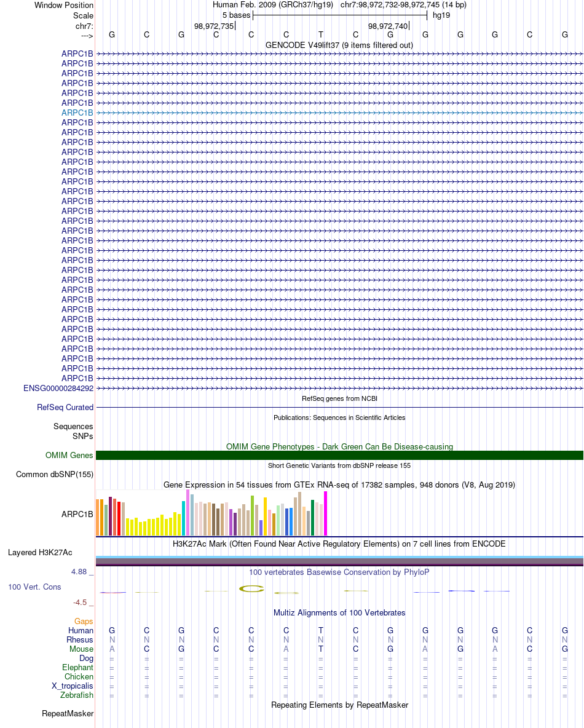Click the Common dbSNP(155) track label

[x=55, y=475]
